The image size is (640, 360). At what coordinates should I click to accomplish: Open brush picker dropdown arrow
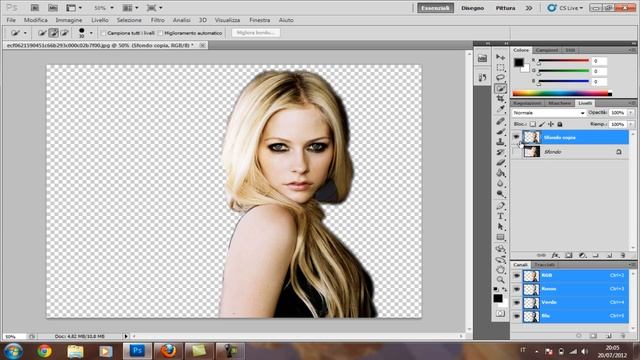tap(91, 33)
